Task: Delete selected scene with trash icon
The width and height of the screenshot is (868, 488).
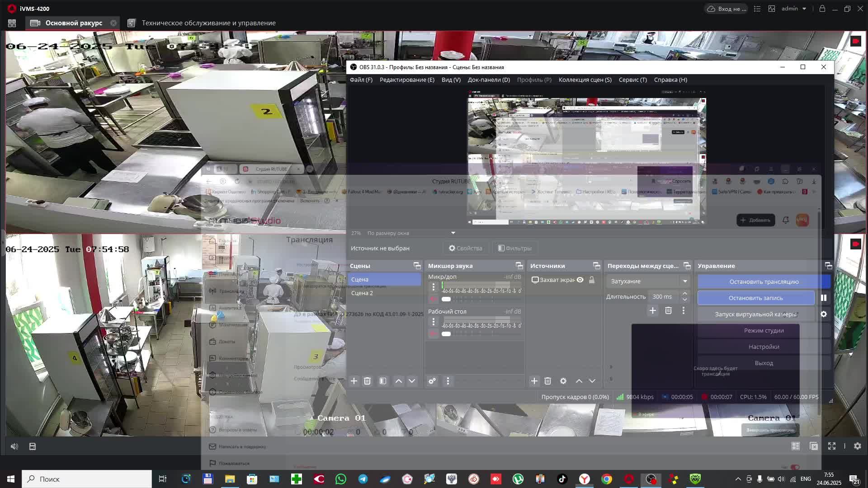Action: 367,381
